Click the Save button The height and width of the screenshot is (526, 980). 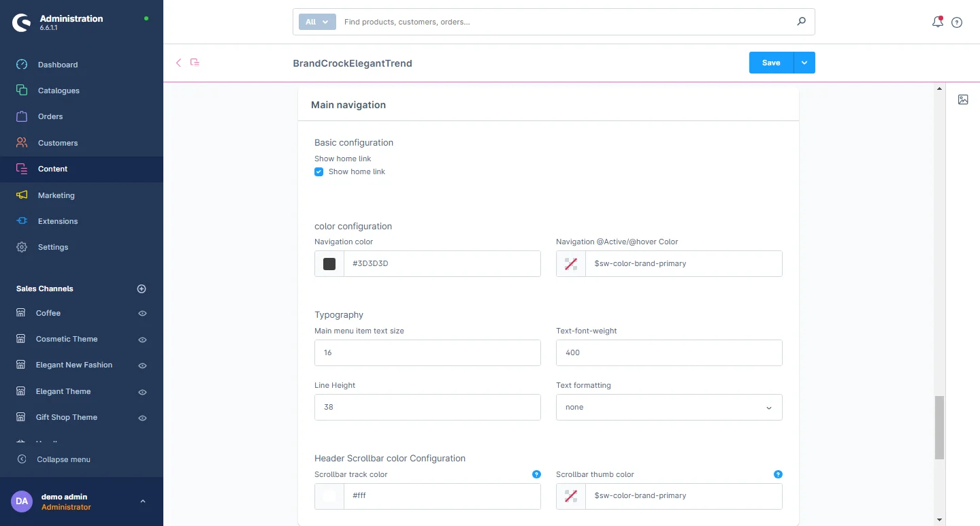click(x=771, y=63)
